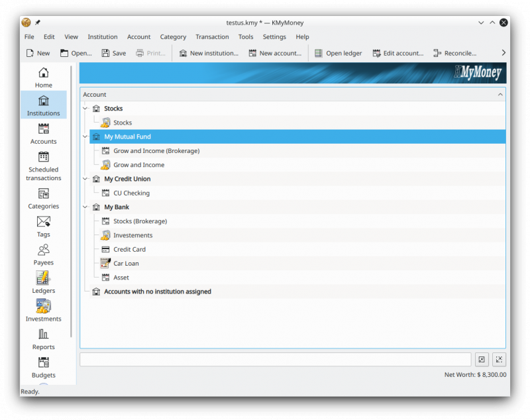This screenshot has width=530, height=420.
Task: Open the Transaction menu
Action: click(x=212, y=37)
